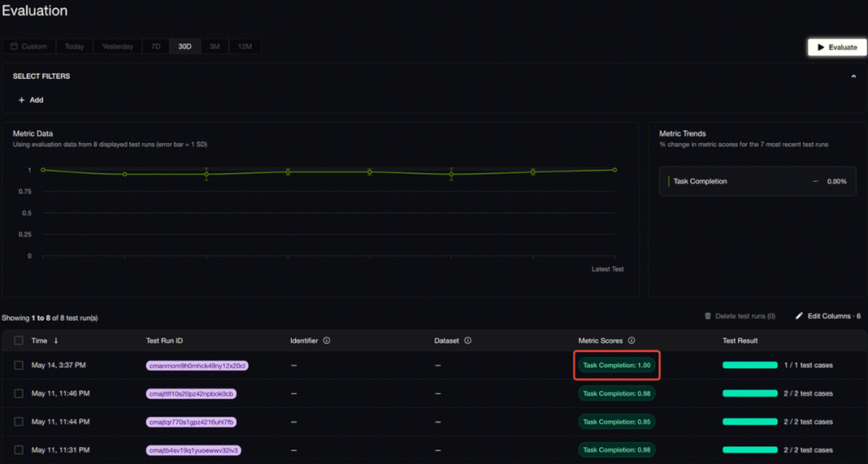Viewport: 868px width, 464px height.
Task: Open the Custom date range picker
Action: click(x=29, y=47)
